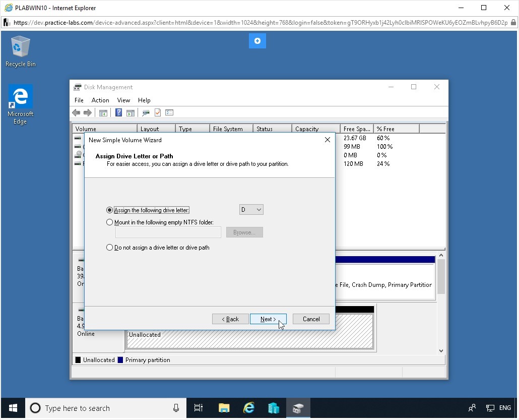Image resolution: width=519 pixels, height=420 pixels.
Task: Open the Microsoft Edge desktop shortcut
Action: pyautogui.click(x=20, y=104)
